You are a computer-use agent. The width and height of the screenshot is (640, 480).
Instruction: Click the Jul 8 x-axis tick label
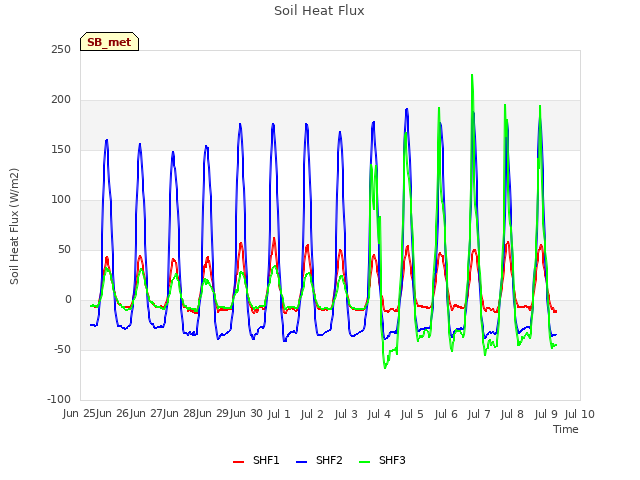tap(512, 414)
